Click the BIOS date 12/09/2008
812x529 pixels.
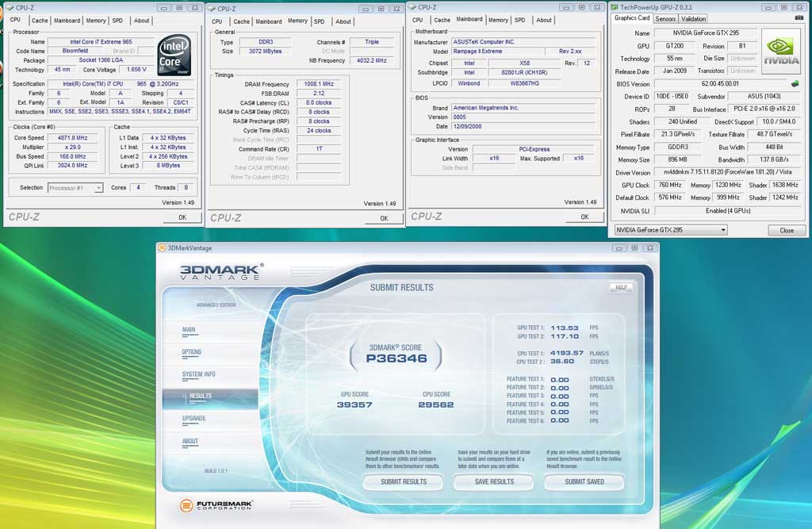pos(523,126)
